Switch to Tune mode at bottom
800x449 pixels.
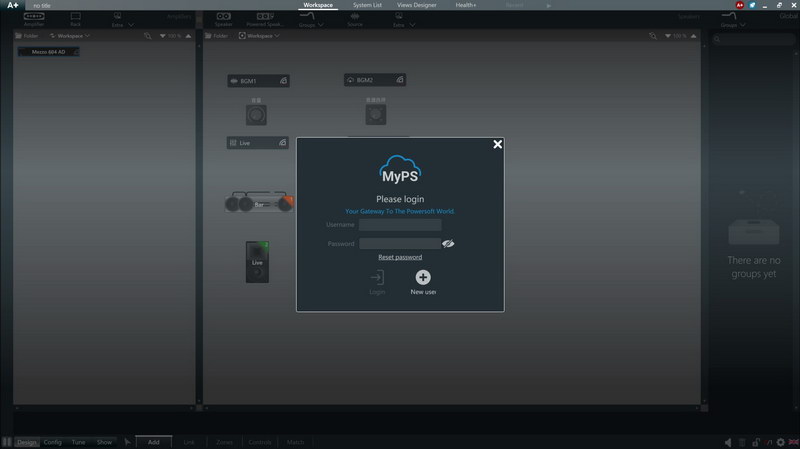[78, 442]
